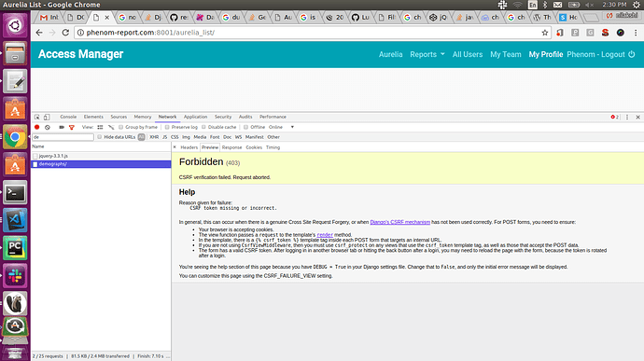Follow the render method link
The height and width of the screenshot is (361, 644).
[x=325, y=235]
